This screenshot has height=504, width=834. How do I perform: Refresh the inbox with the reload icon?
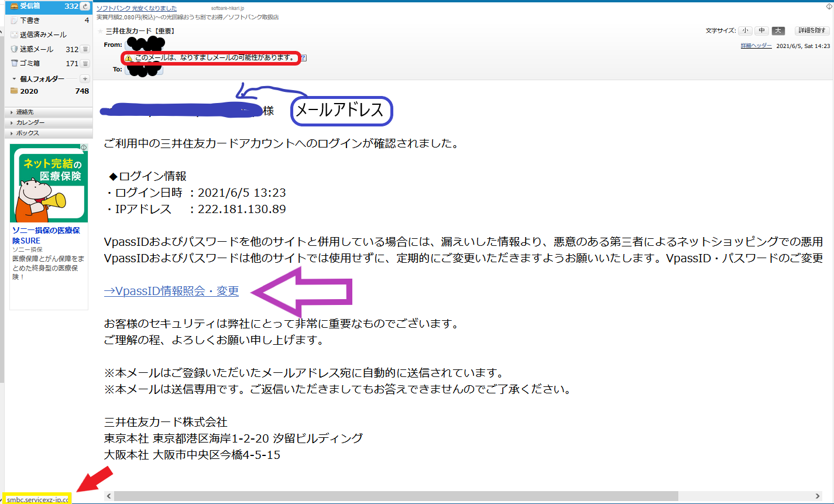coord(85,6)
